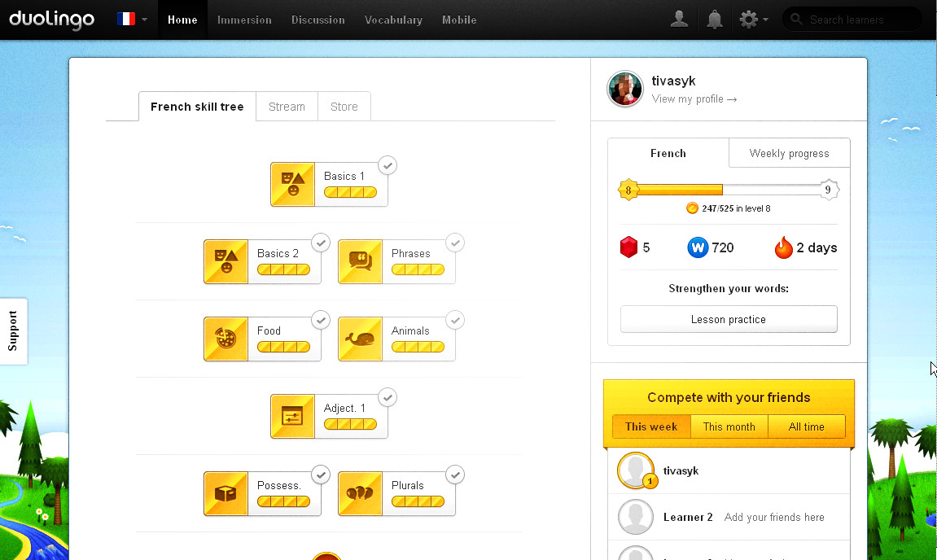
Task: Click the red lingot gem icon
Action: [x=628, y=247]
